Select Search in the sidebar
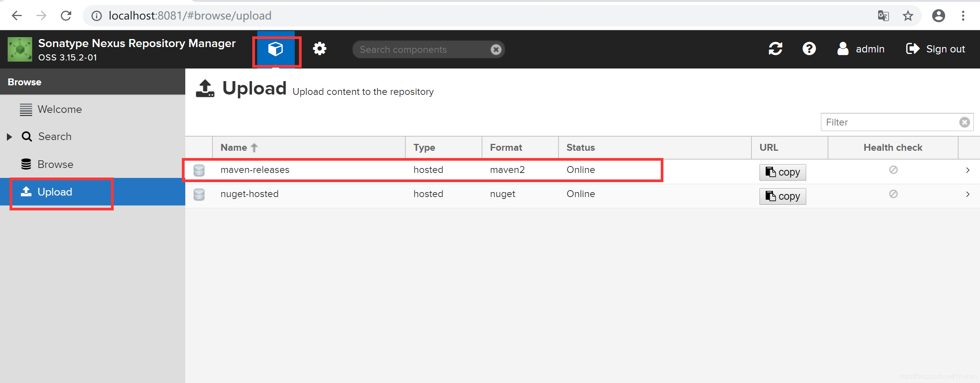This screenshot has width=980, height=383. click(93, 137)
